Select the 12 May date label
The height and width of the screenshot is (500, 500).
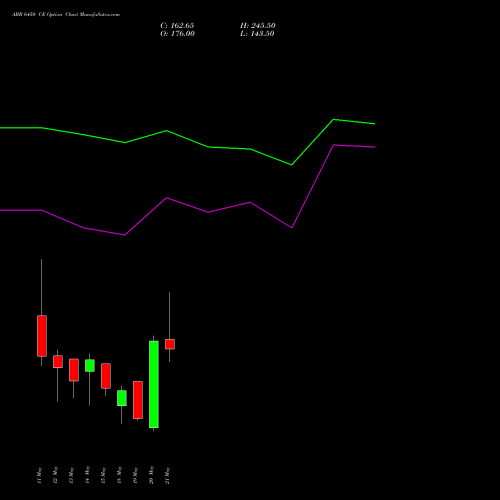(55, 475)
